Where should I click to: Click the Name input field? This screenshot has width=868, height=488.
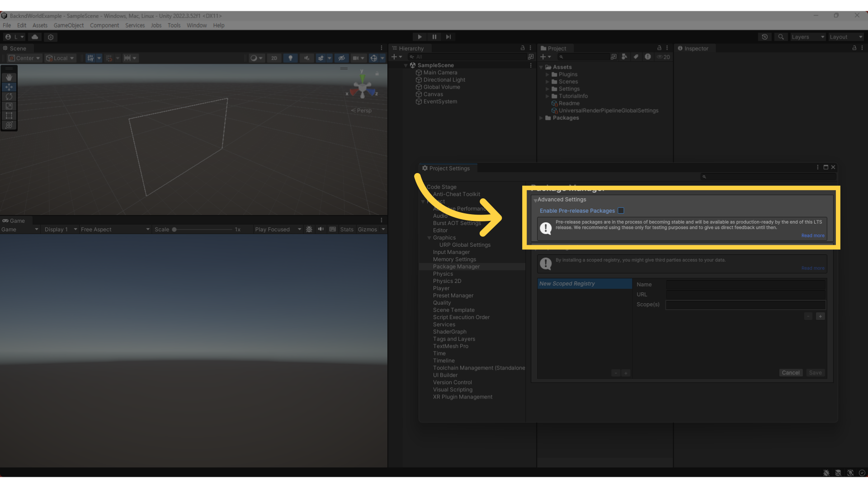[x=746, y=285]
